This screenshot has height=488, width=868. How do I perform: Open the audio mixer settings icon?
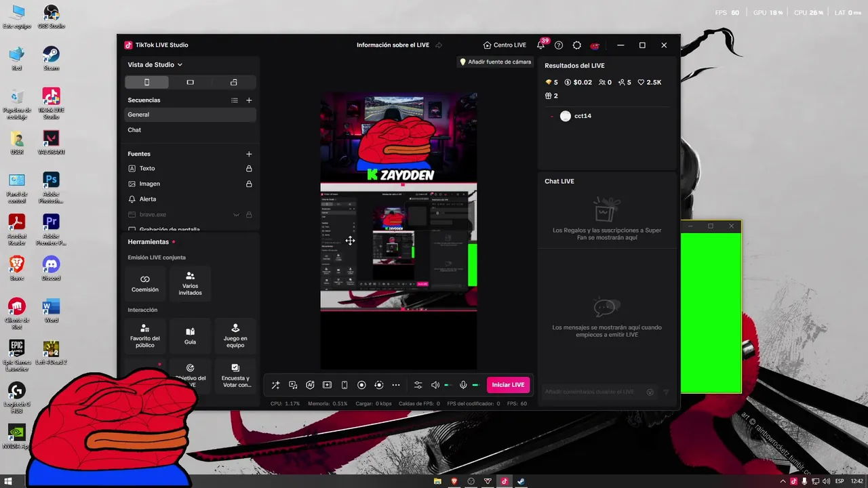418,385
